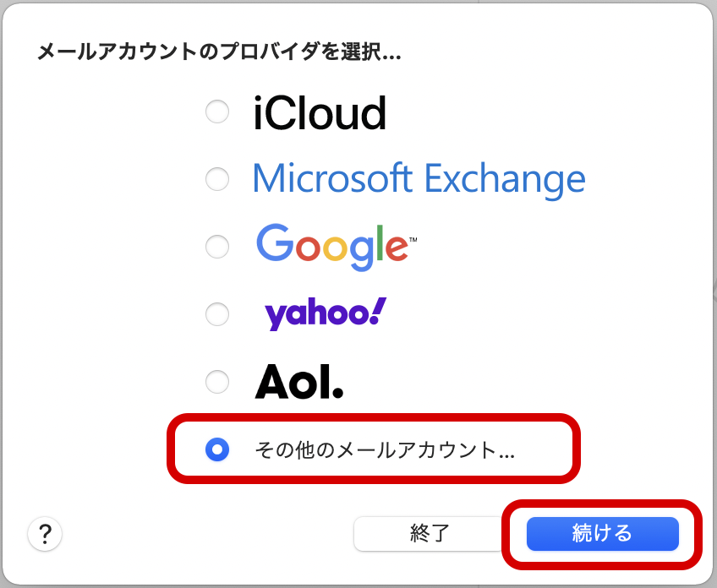The image size is (717, 588).
Task: Select the Aol. radio button
Action: coord(217,382)
